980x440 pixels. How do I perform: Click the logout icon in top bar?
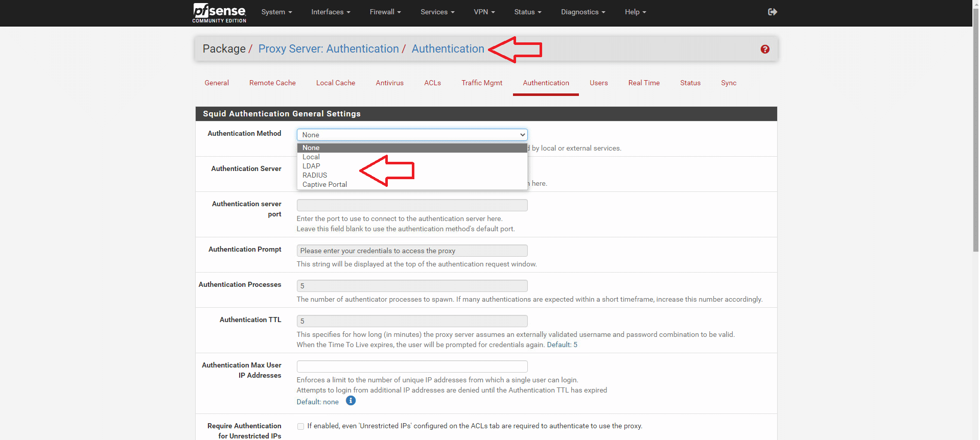773,12
